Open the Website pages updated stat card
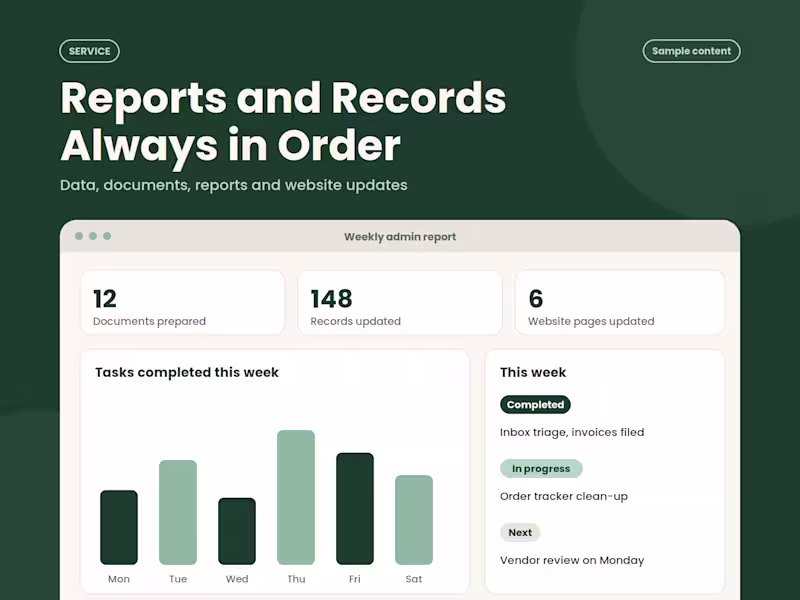 pos(620,303)
